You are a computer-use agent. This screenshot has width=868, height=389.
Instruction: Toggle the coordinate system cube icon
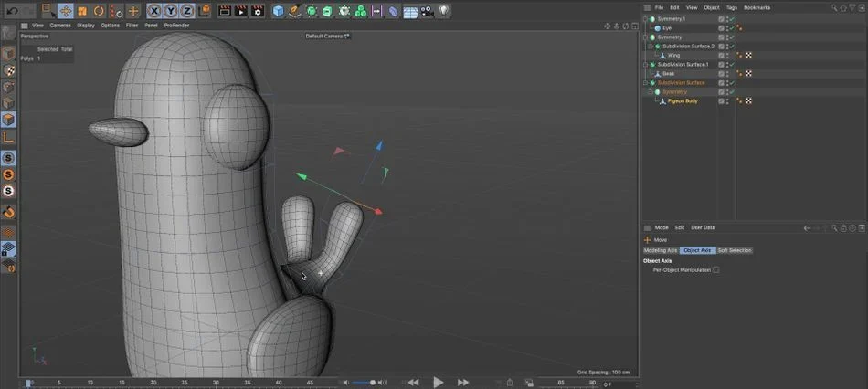click(x=205, y=11)
